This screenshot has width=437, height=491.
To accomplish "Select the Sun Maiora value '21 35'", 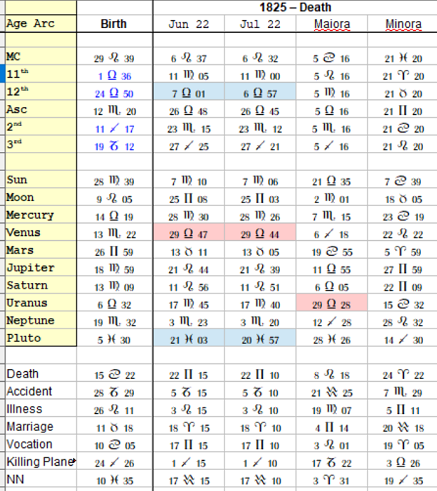I will [x=332, y=181].
